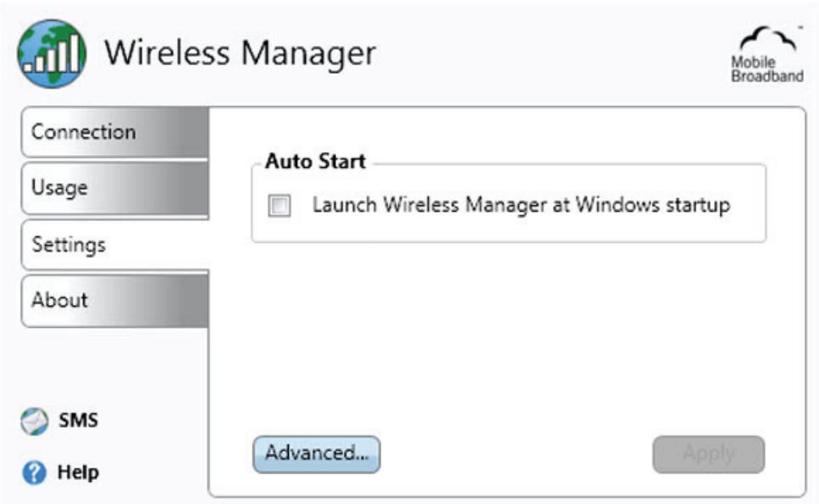Screen dimensions: 819x504
Task: Click the 'Launch Wireless Manager at Windows startup' label
Action: [521, 205]
